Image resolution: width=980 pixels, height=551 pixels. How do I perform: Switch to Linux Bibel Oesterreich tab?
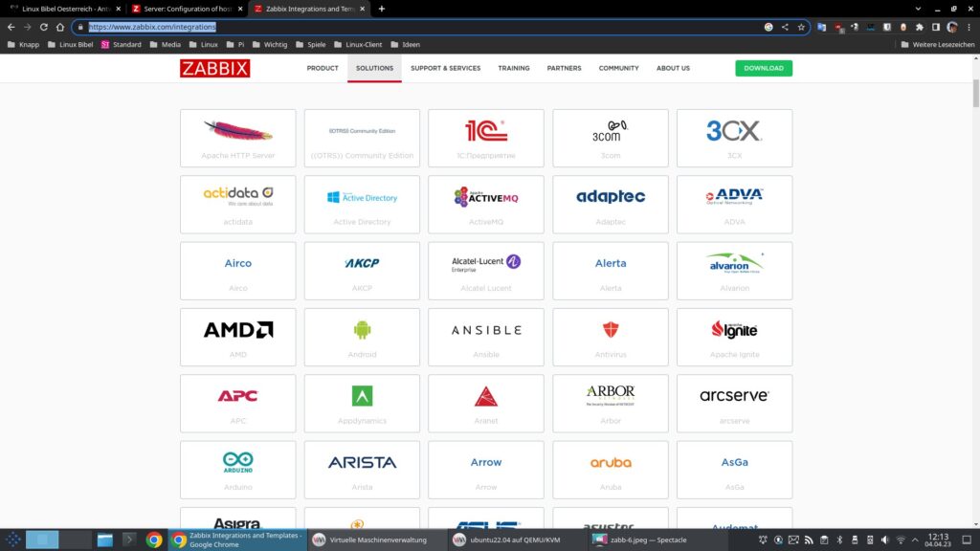point(66,9)
